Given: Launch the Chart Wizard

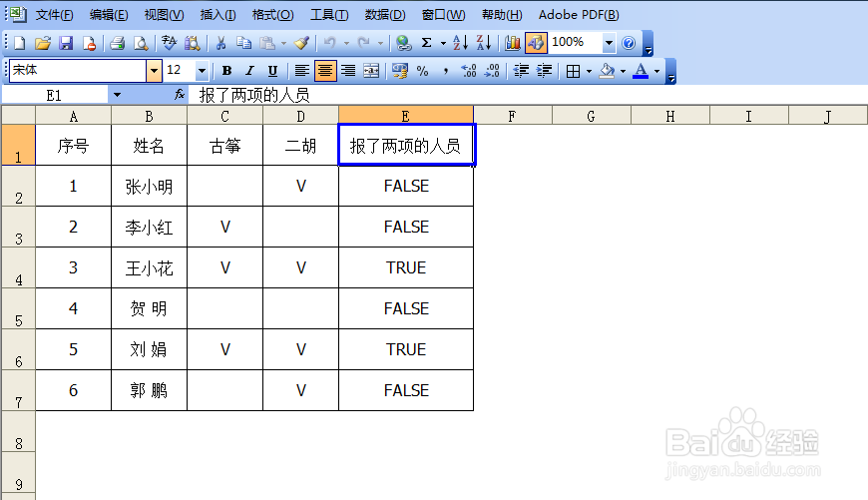Looking at the screenshot, I should (x=513, y=43).
